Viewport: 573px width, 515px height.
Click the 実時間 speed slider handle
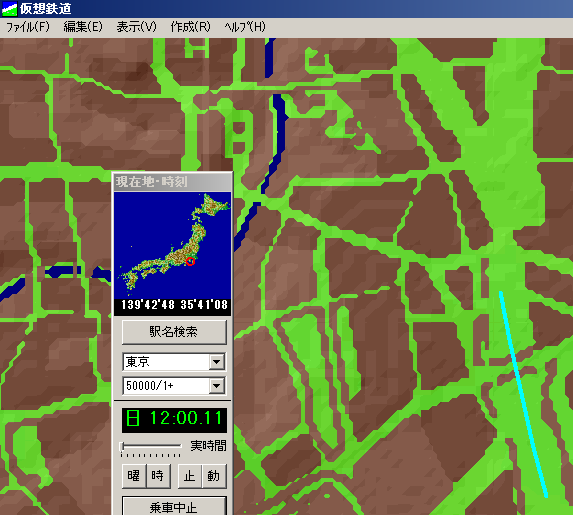tap(123, 447)
